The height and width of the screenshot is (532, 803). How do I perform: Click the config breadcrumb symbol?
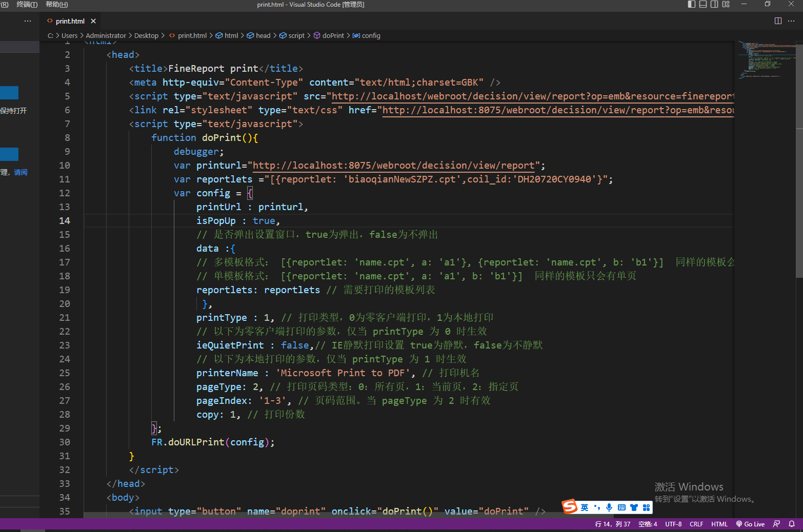point(366,35)
